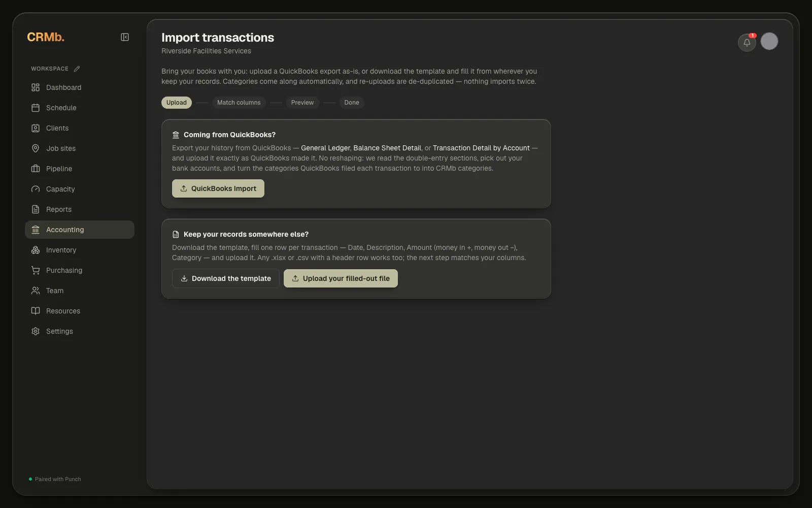Open the Pipeline section

pyautogui.click(x=80, y=169)
